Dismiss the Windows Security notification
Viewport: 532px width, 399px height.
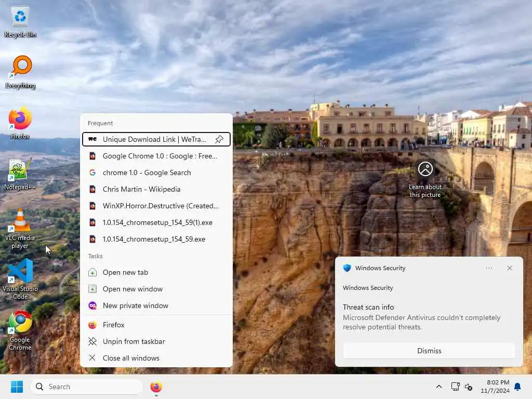429,351
